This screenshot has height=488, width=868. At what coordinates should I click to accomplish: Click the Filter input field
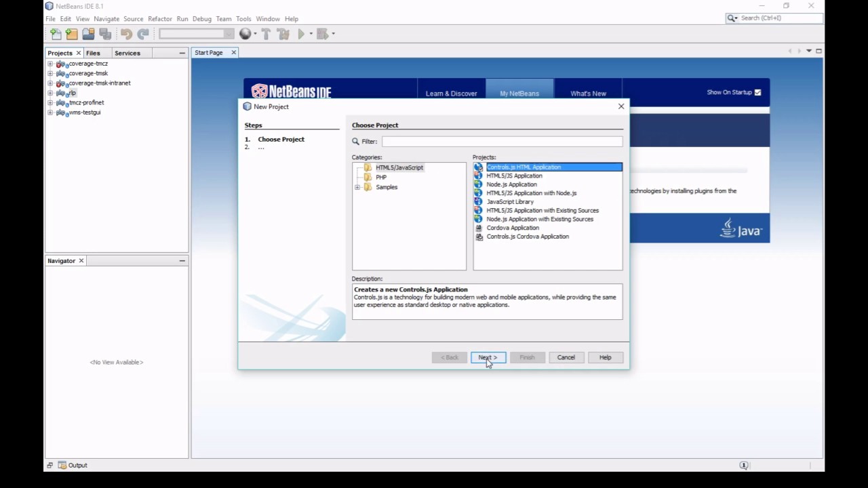502,142
